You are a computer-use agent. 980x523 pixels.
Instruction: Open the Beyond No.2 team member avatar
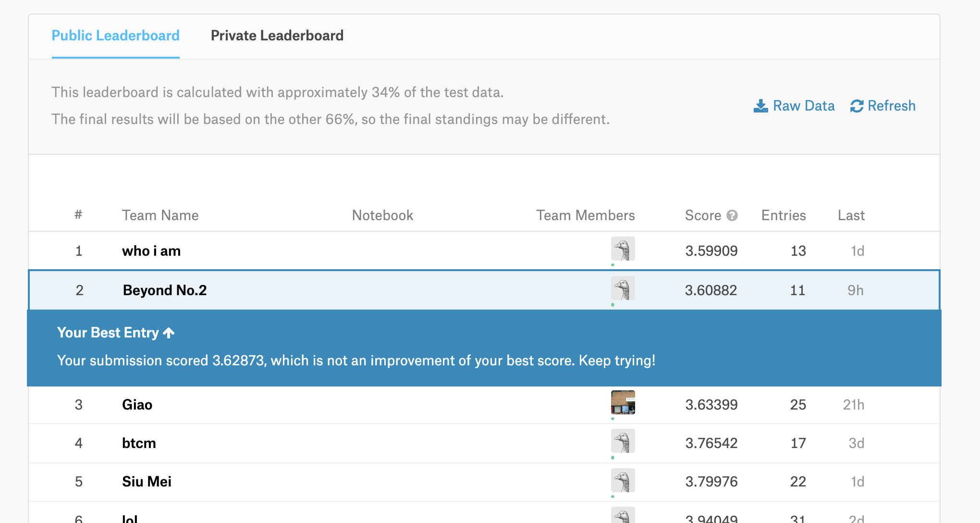coord(623,288)
